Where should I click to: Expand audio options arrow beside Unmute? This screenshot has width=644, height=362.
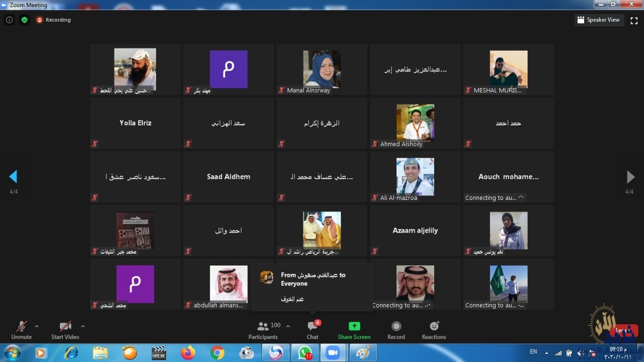(x=37, y=326)
